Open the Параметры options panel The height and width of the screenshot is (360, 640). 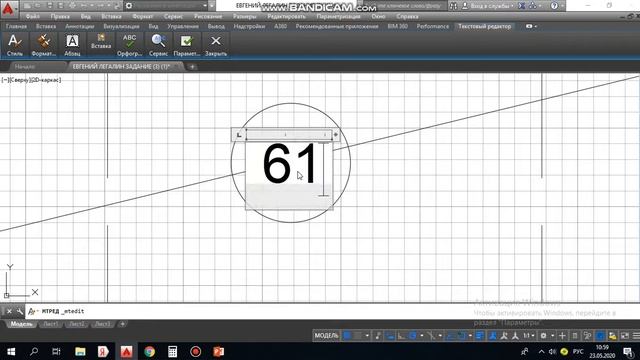coord(187,45)
